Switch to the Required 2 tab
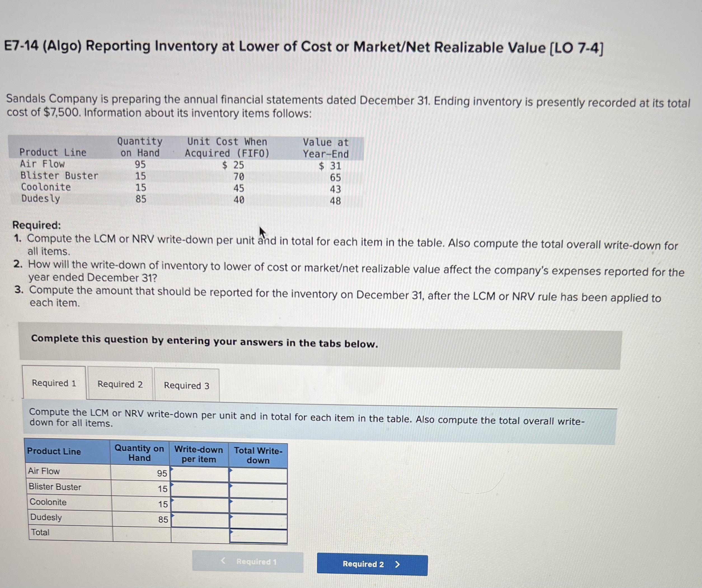This screenshot has height=588, width=702. click(x=120, y=384)
